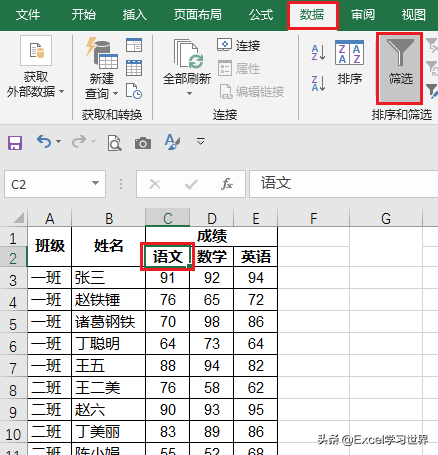Click the 姓名 header cell
This screenshot has width=438, height=455.
point(109,246)
